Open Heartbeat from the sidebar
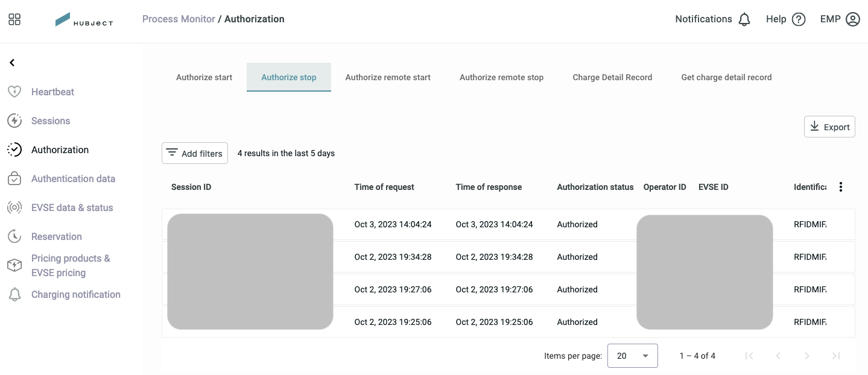The height and width of the screenshot is (375, 868). pyautogui.click(x=52, y=92)
